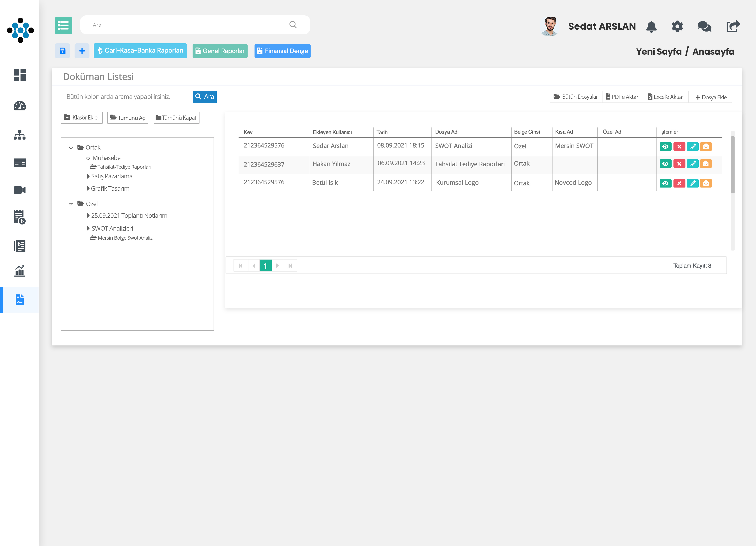Open Finansal Denge tab

tap(282, 51)
